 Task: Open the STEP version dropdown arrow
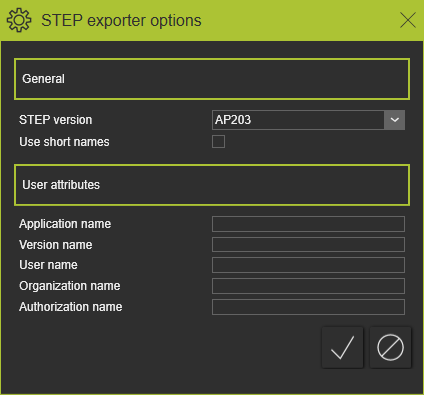pos(395,120)
